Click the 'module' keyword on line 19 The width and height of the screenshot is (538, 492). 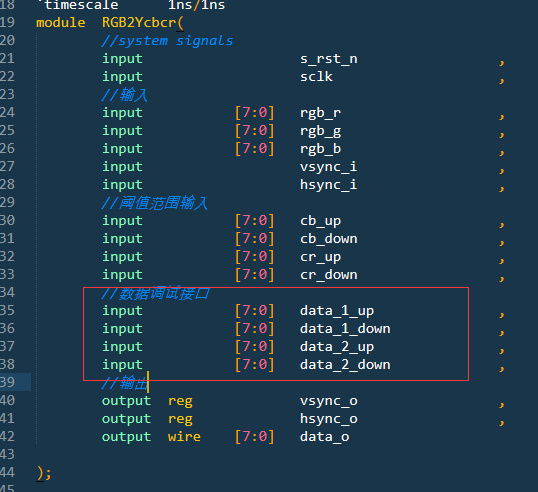(x=61, y=23)
